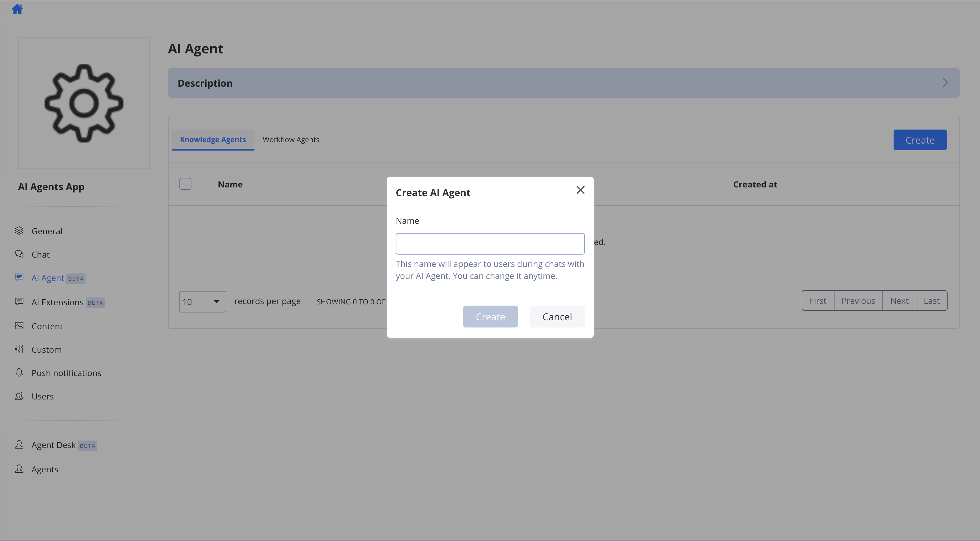Open Users person icon
Image resolution: width=980 pixels, height=541 pixels.
(19, 396)
